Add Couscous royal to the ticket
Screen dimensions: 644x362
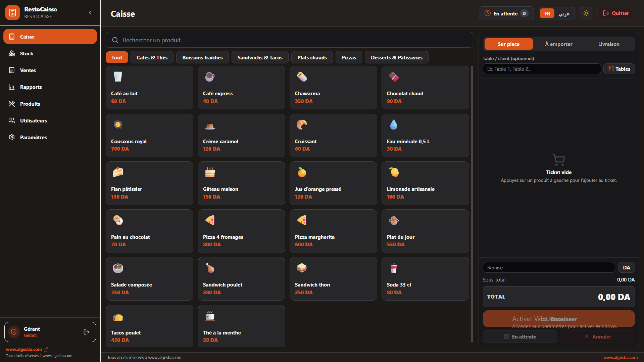coord(149,136)
